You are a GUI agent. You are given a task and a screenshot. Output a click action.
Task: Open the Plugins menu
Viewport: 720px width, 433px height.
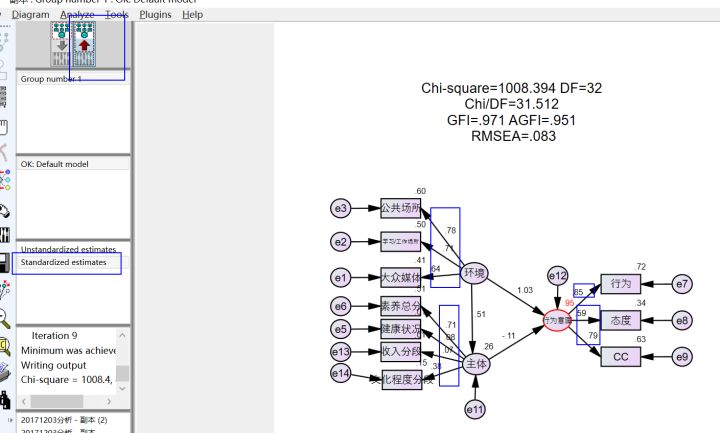click(x=155, y=15)
